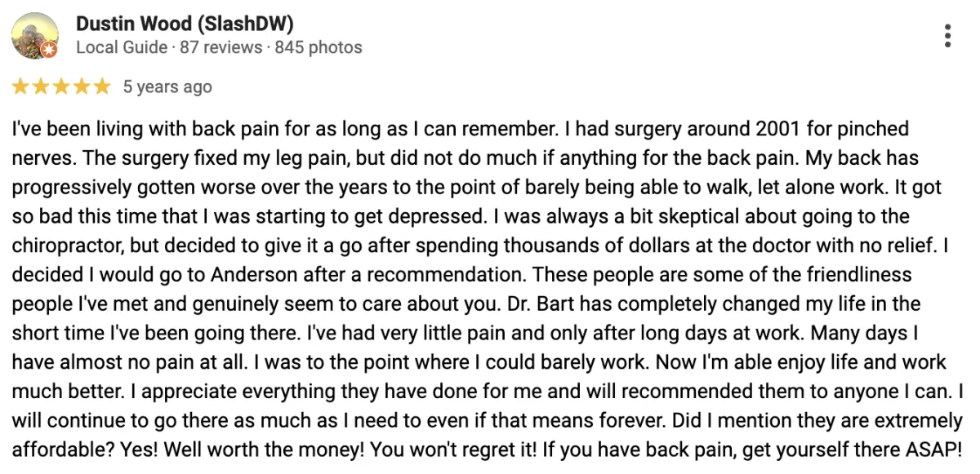Click Dustin Wood's profile avatar
The width and height of the screenshot is (980, 474).
pos(34,35)
